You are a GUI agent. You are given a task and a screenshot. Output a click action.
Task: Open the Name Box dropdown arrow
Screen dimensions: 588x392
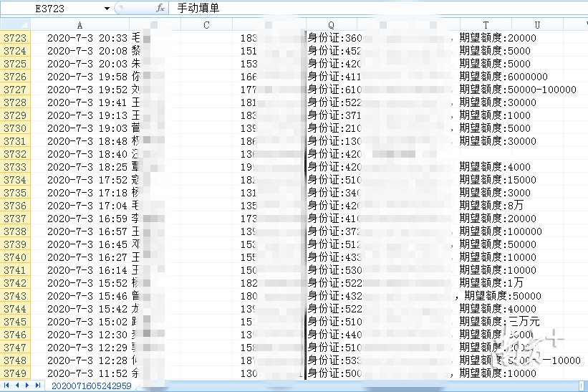pyautogui.click(x=107, y=9)
